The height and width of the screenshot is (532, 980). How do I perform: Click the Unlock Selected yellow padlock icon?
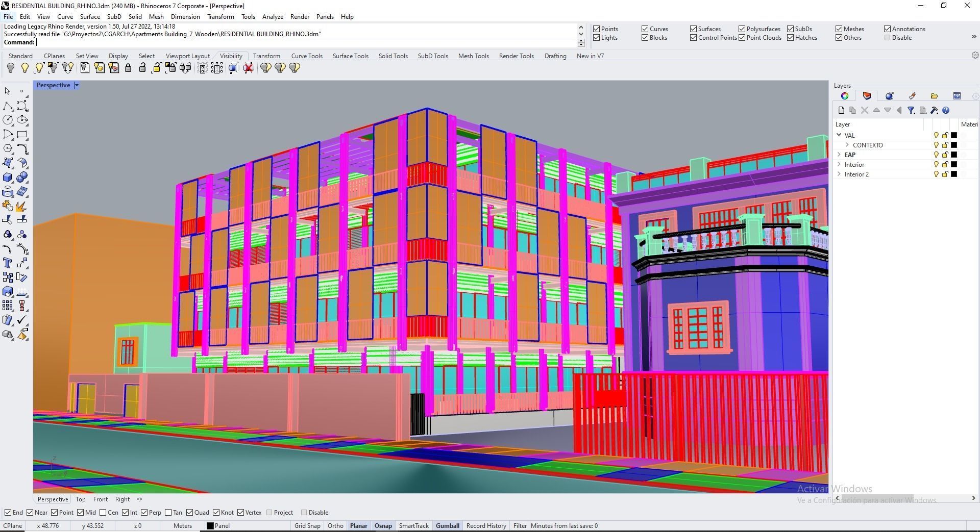pos(157,68)
